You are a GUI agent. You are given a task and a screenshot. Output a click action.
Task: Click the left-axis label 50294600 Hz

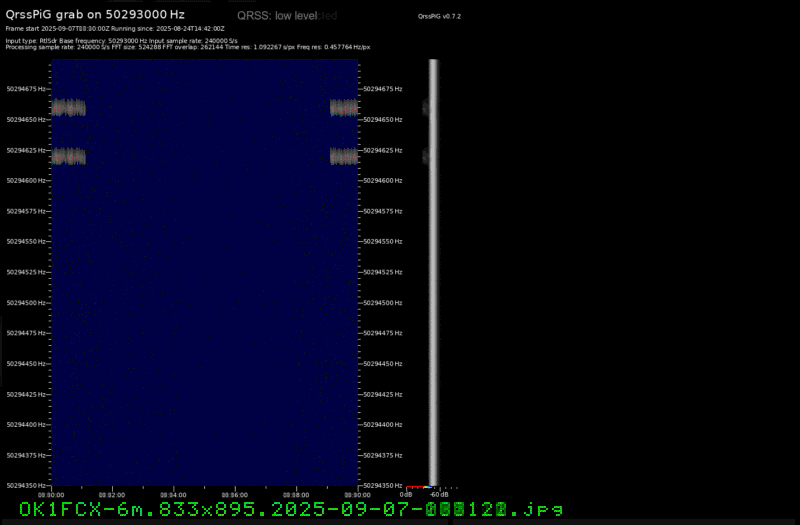coord(26,181)
